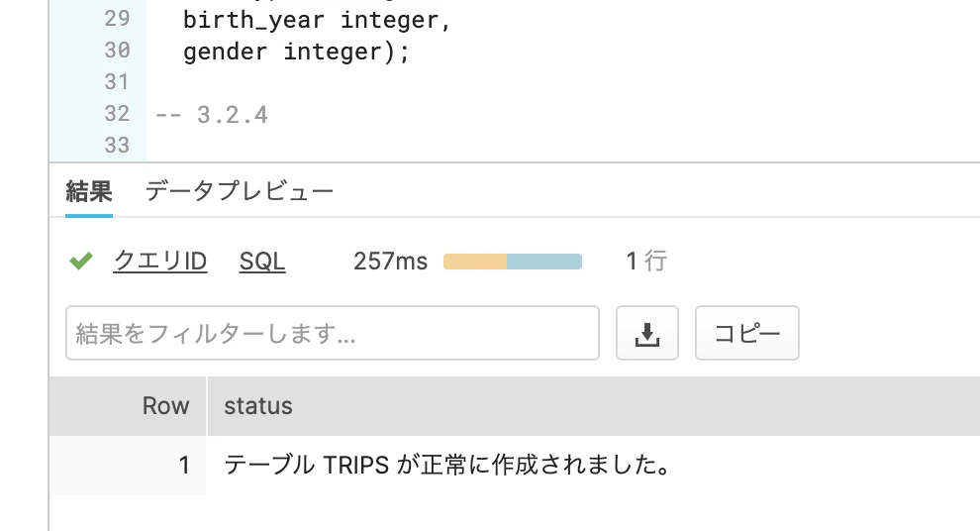Open the SQL link
The width and height of the screenshot is (980, 531).
(262, 261)
